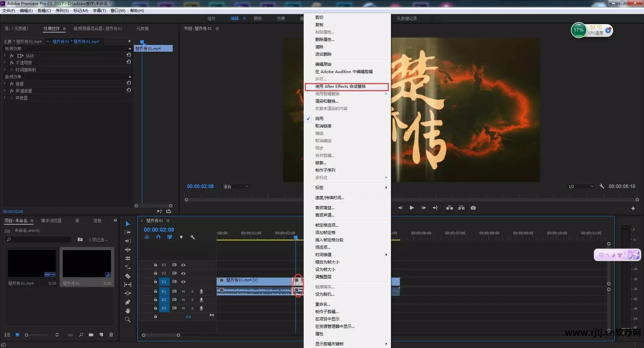Open the 1/2 playback resolution dropdown
Viewport: 644px width, 348px height.
pyautogui.click(x=581, y=186)
